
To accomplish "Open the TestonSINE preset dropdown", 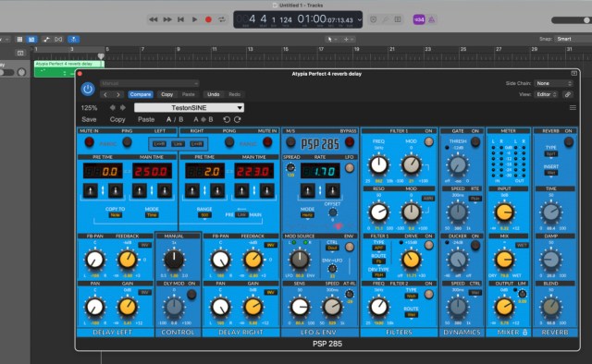I will tap(189, 108).
